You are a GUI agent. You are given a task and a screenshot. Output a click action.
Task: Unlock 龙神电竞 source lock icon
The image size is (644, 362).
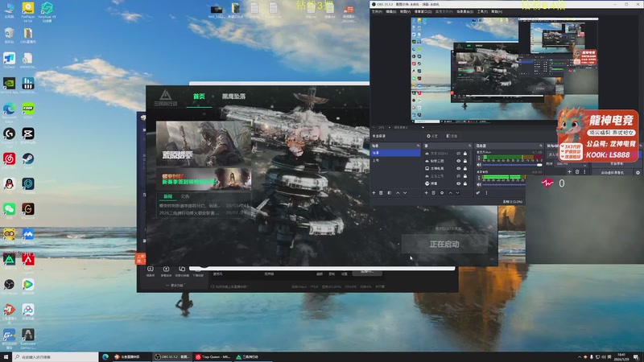click(x=465, y=168)
